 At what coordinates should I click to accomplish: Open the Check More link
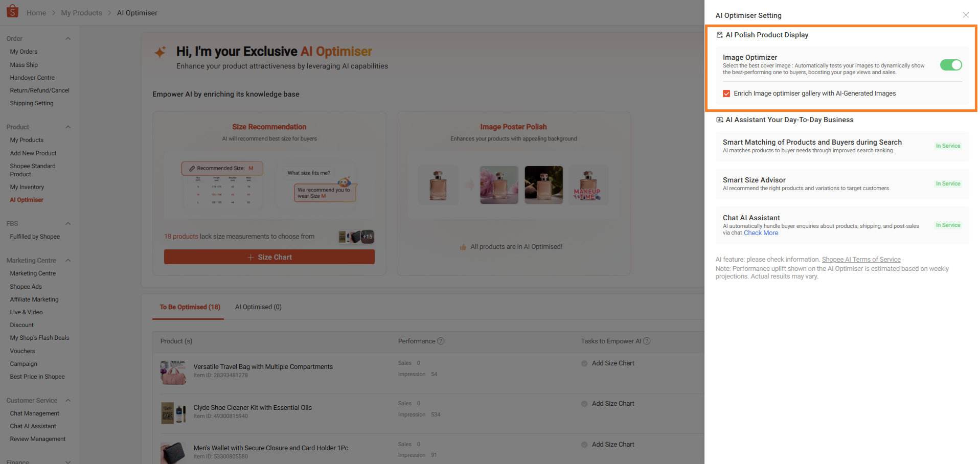pos(761,233)
